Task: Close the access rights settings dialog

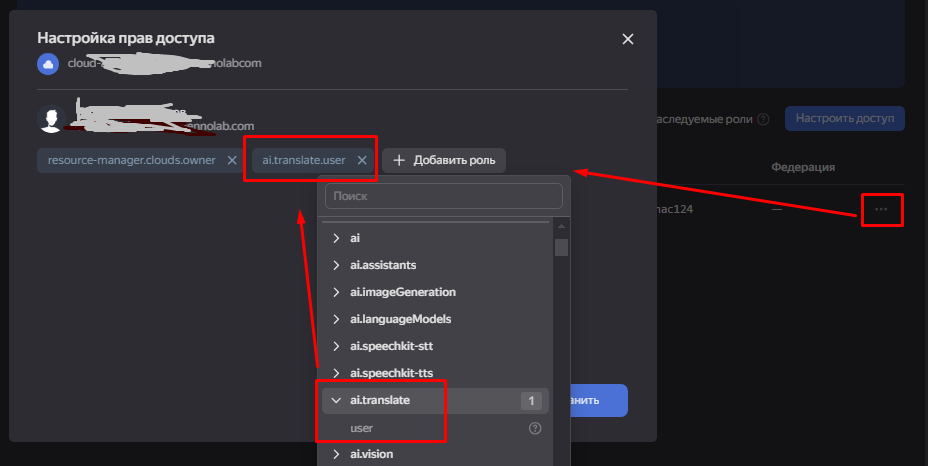Action: pos(628,39)
